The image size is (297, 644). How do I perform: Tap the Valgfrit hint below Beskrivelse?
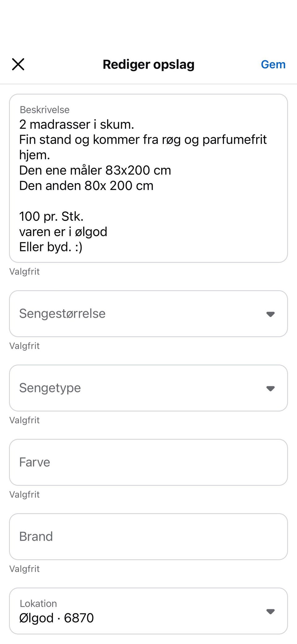tap(24, 271)
